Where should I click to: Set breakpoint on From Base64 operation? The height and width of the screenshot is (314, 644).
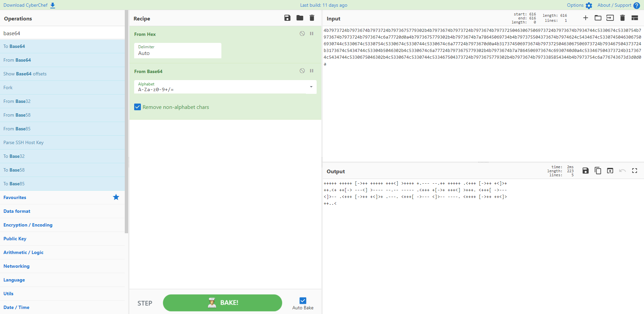click(312, 71)
